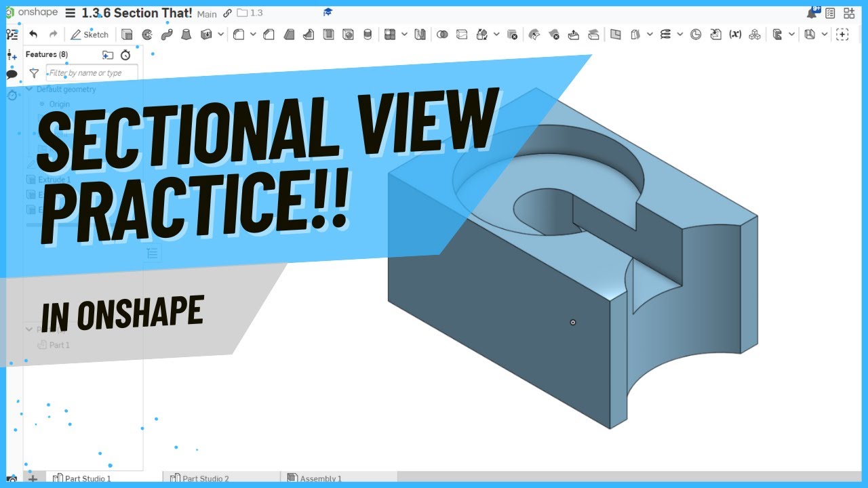868x488 pixels.
Task: Click the document link chain icon
Action: [x=227, y=13]
